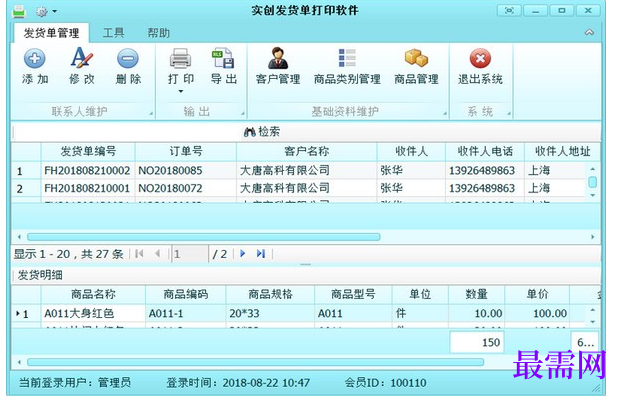Select row FH201808210001
Viewport: 625px width, 396px height.
click(x=298, y=188)
